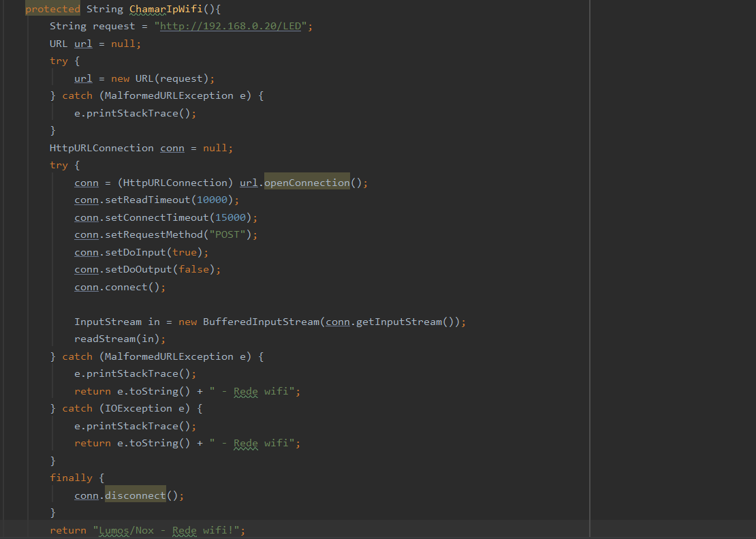Click the BufferedInputStream constructor
Viewport: 756px width, 539px height.
(261, 322)
